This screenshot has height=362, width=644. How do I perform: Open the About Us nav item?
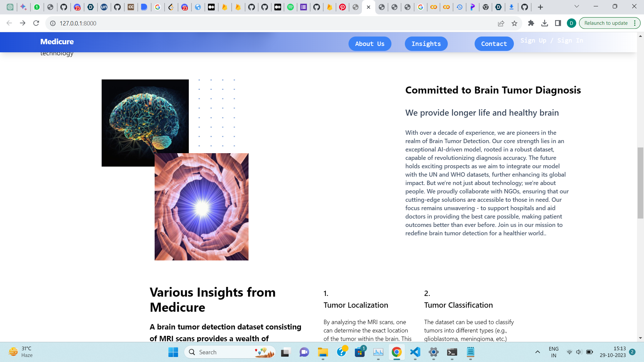[x=370, y=44]
